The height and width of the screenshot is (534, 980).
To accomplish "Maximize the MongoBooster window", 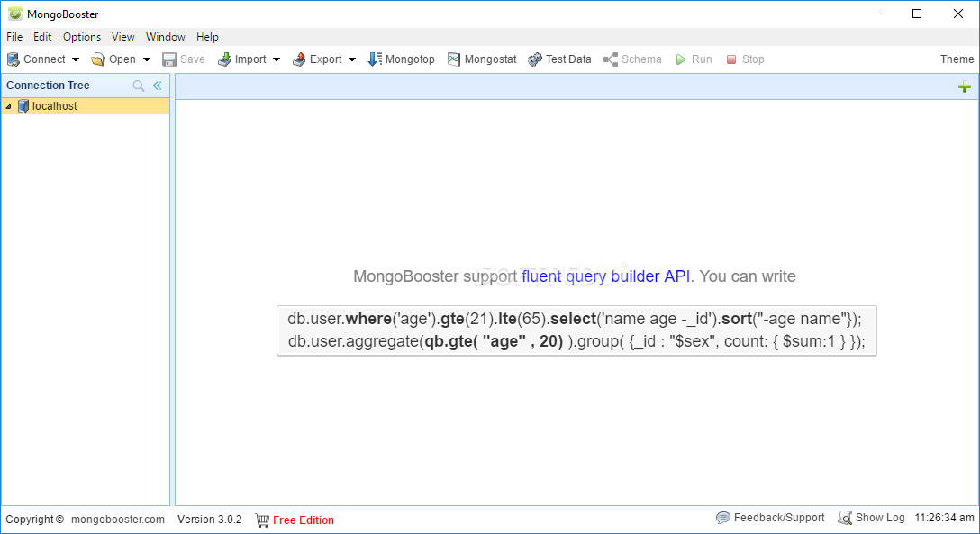I will tap(917, 14).
